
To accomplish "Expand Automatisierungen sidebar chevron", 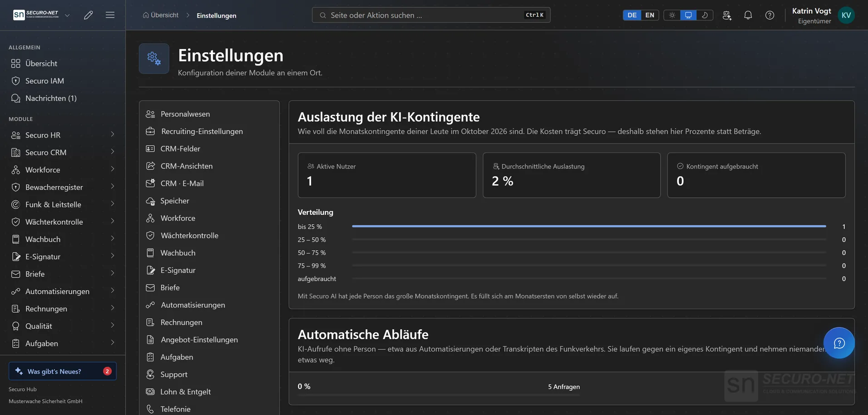I will point(112,291).
